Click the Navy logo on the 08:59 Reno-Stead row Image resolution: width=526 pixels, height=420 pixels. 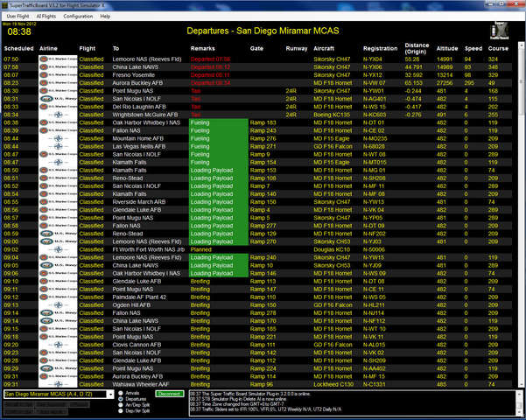(58, 234)
